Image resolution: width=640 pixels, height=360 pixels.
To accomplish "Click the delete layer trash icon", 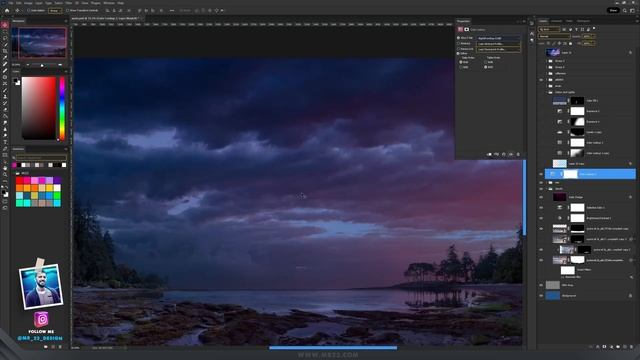I will (x=631, y=347).
